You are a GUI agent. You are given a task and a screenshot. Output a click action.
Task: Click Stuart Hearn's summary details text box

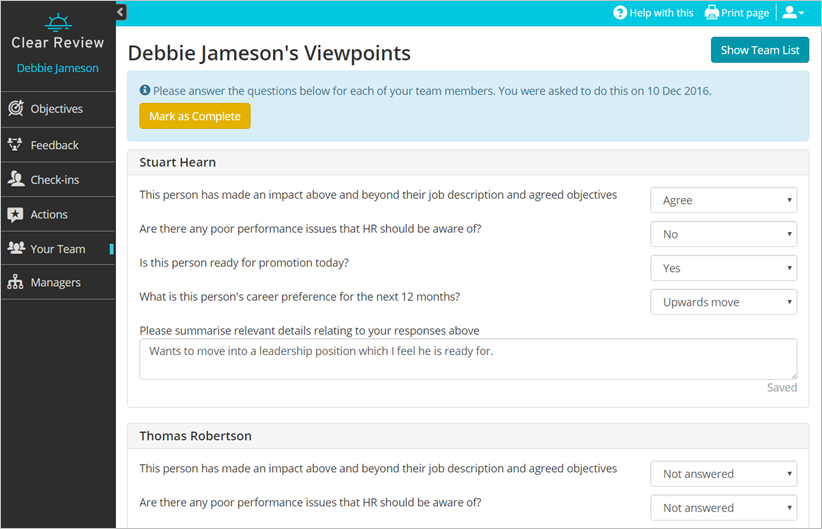(467, 359)
